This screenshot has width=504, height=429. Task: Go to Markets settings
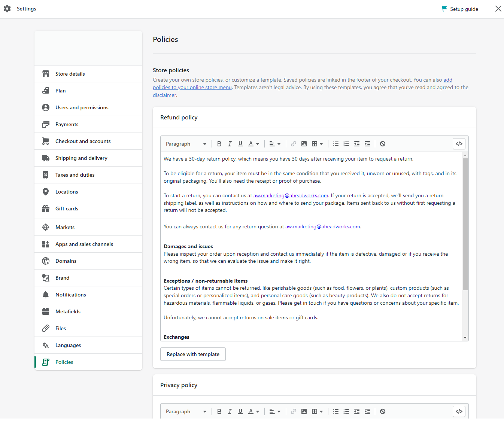click(88, 227)
